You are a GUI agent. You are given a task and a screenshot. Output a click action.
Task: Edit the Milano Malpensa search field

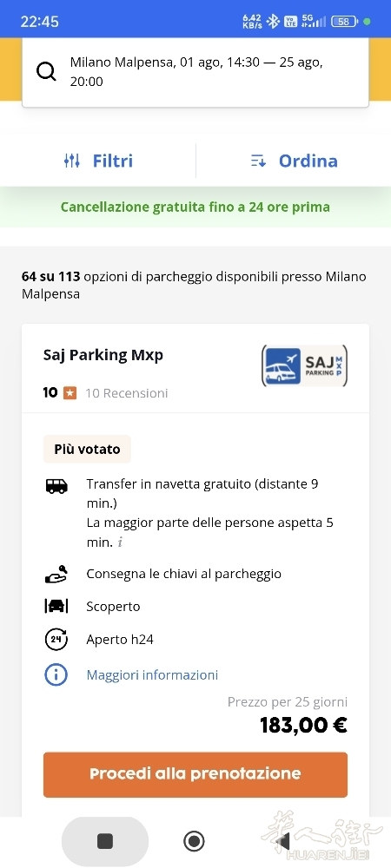pyautogui.click(x=195, y=72)
